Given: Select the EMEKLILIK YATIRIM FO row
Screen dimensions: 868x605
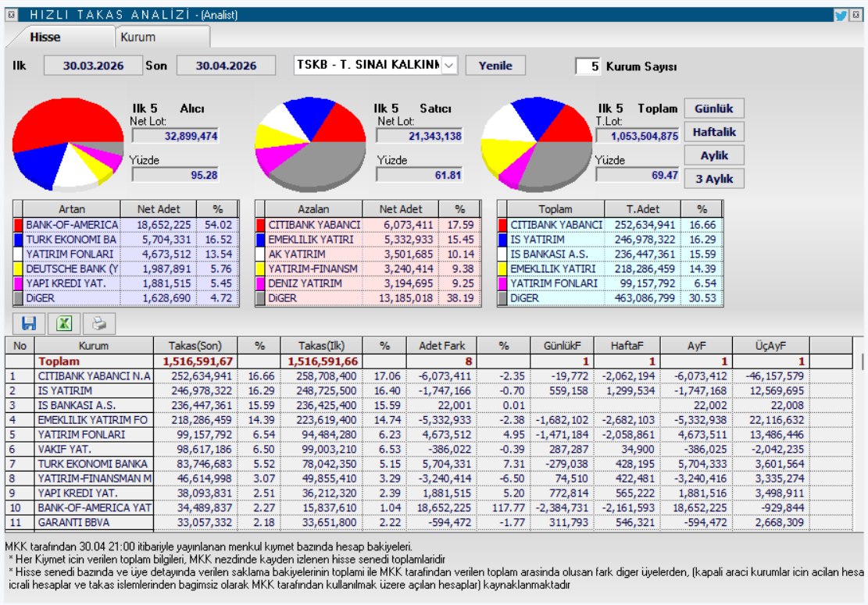Looking at the screenshot, I should click(429, 420).
